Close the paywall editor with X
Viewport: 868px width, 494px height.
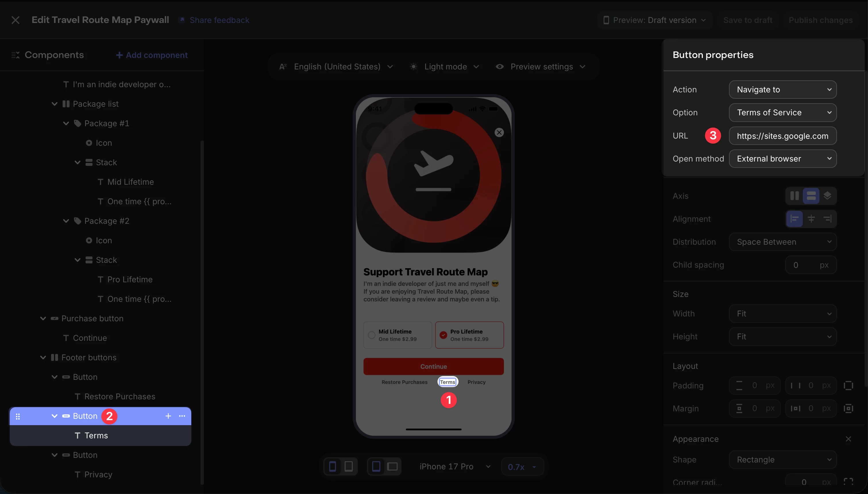[15, 20]
